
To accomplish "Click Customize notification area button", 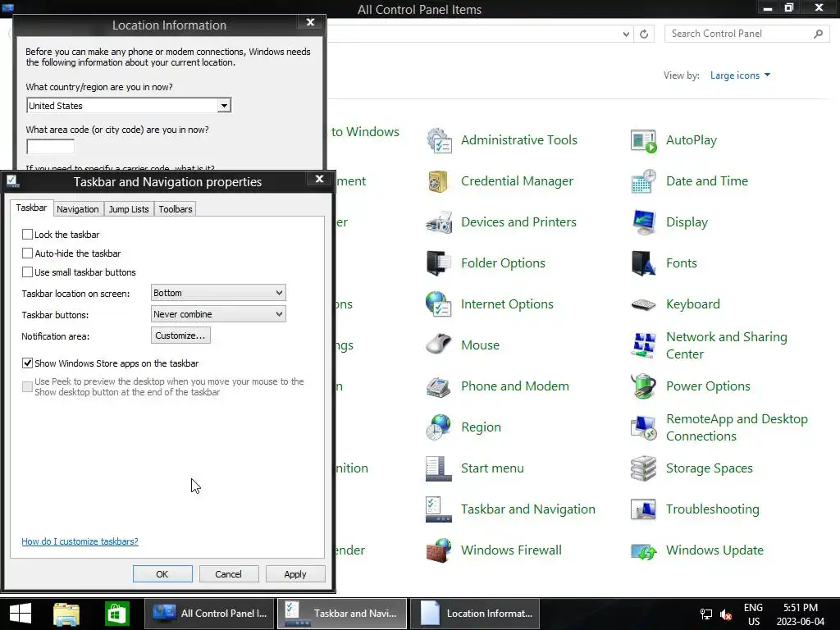I will pyautogui.click(x=180, y=336).
